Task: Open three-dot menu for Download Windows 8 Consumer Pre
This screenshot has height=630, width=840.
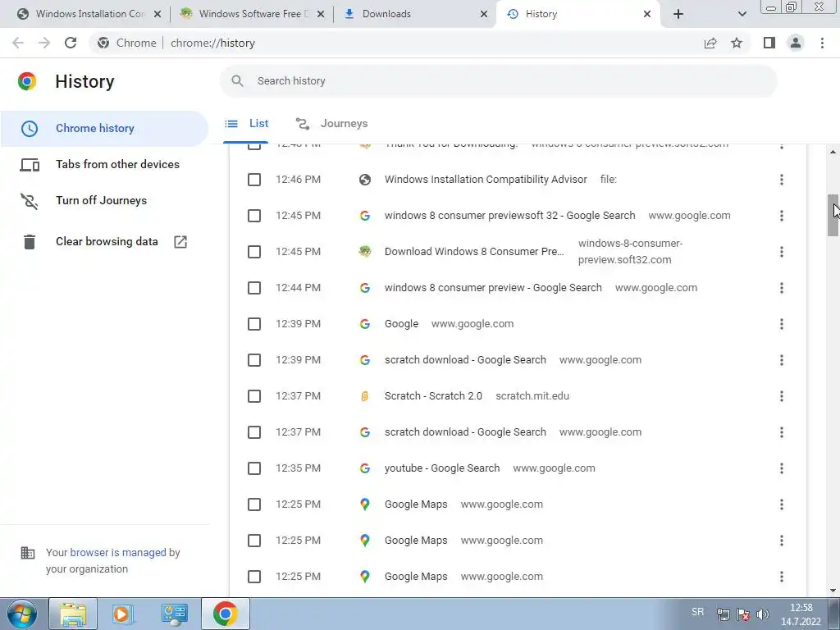Action: (x=782, y=252)
